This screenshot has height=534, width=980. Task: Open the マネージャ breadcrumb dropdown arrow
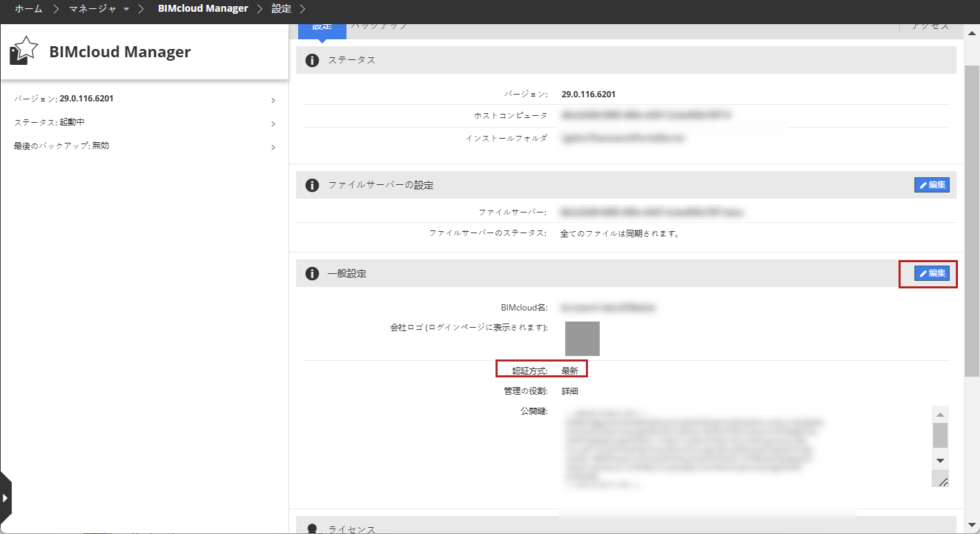pyautogui.click(x=126, y=9)
